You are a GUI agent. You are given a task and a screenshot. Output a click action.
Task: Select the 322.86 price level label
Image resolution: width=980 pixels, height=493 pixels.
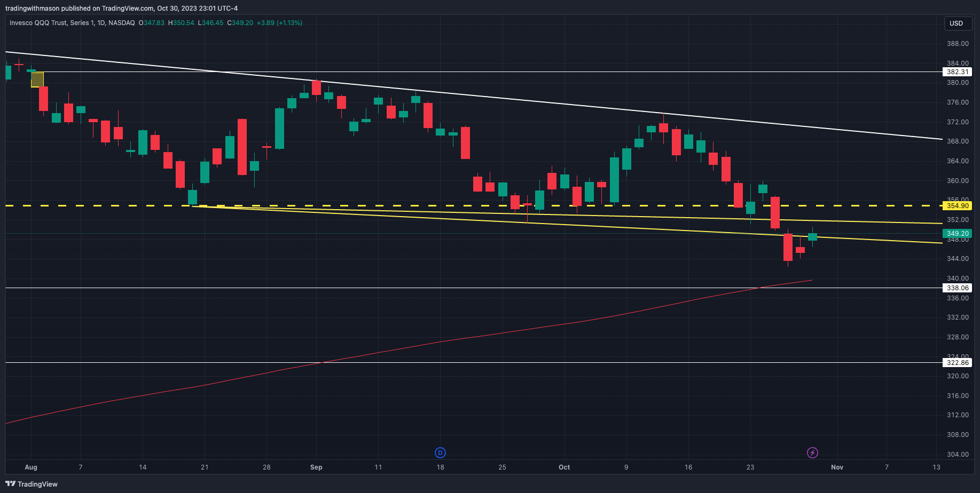pos(958,363)
